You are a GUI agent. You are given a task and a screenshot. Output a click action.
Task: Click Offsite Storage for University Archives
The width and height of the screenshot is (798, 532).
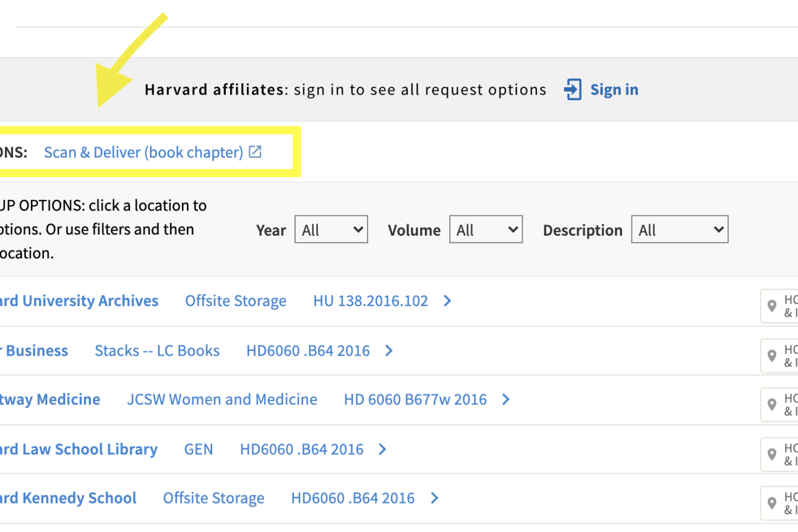[235, 301]
